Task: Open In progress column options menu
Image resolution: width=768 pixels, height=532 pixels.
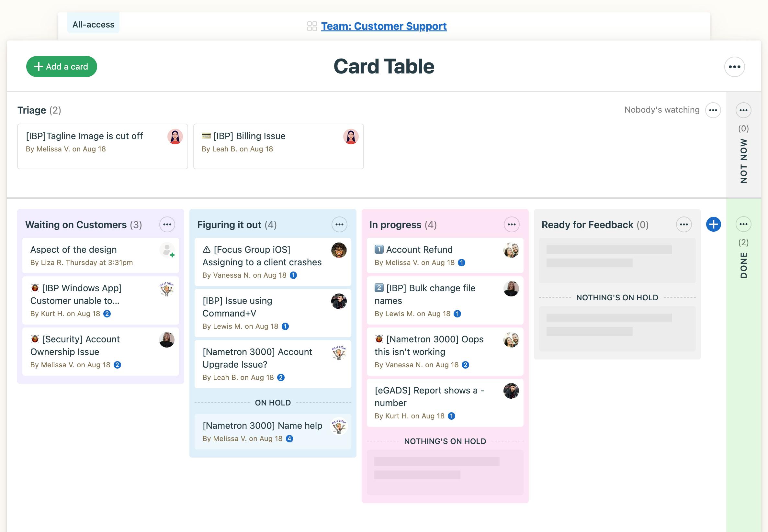Action: click(512, 225)
